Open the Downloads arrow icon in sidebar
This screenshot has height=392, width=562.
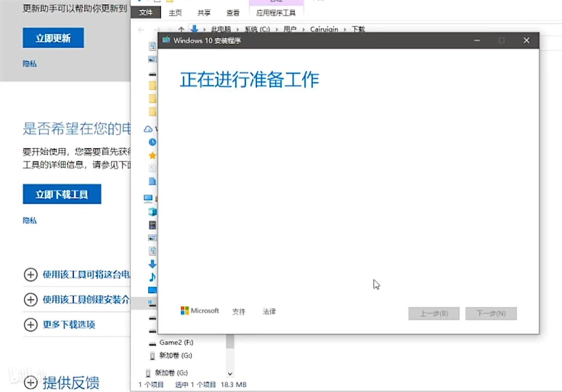coord(152,264)
